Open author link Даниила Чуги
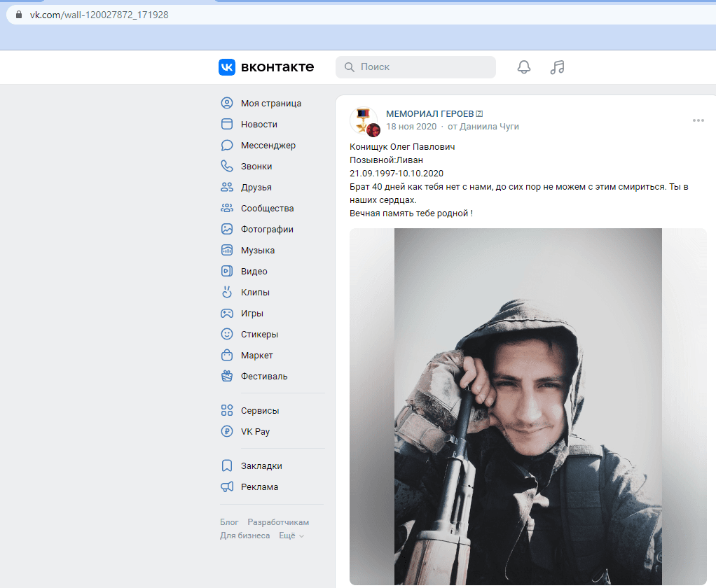 (489, 127)
